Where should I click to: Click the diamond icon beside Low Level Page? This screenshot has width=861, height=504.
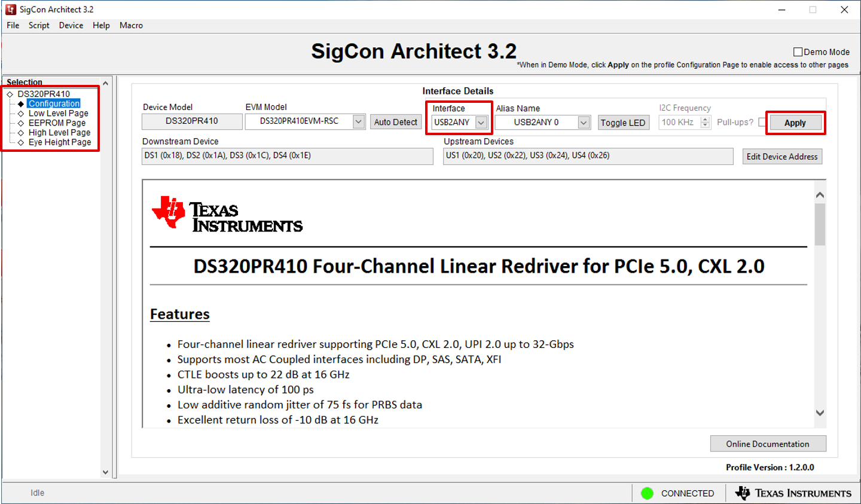[x=21, y=114]
